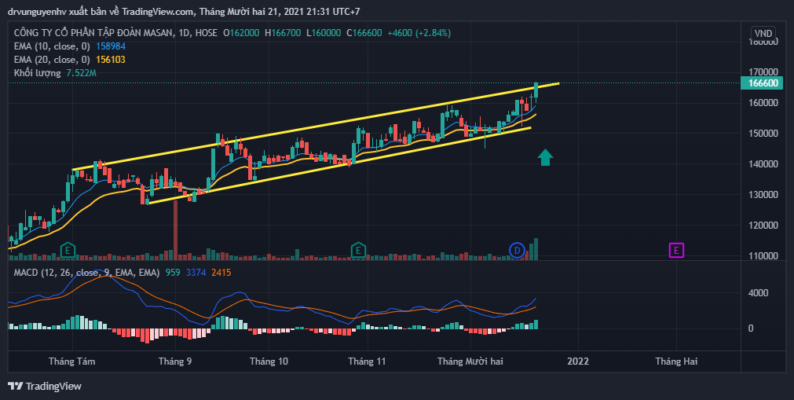794x400 pixels.
Task: Click the MACD axis label 4000
Action: tap(758, 293)
